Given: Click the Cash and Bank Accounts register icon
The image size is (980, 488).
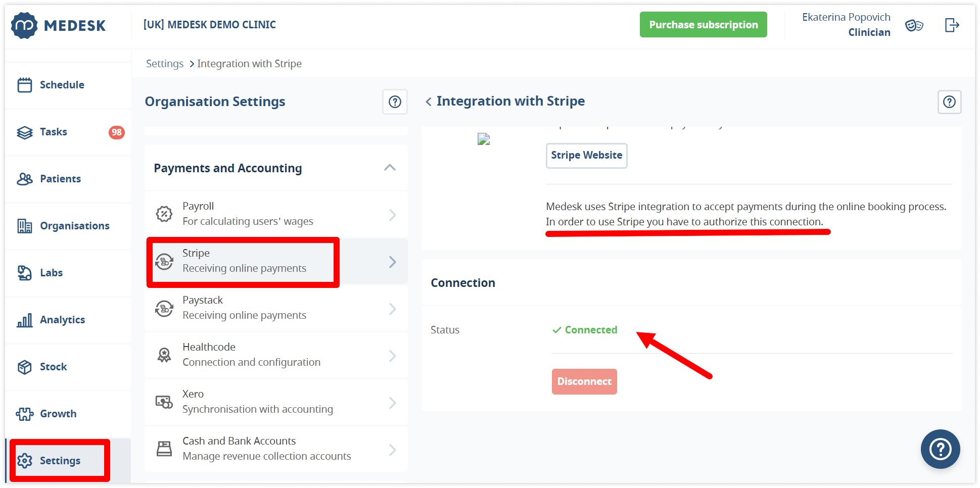Looking at the screenshot, I should (x=164, y=449).
